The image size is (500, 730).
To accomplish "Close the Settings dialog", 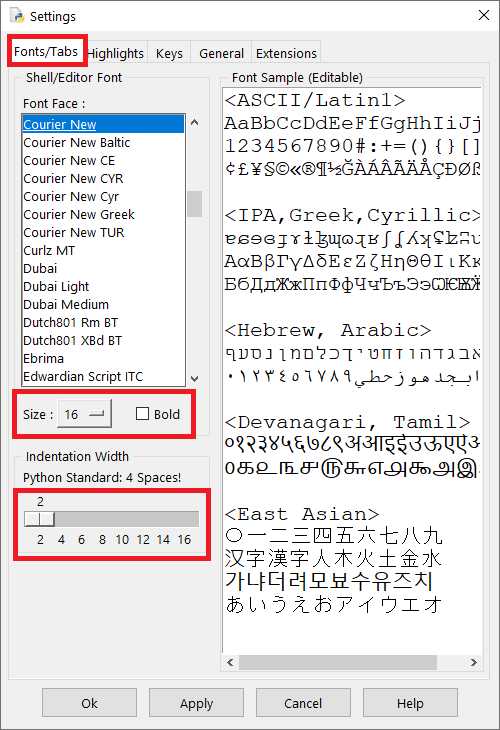I will pyautogui.click(x=484, y=15).
